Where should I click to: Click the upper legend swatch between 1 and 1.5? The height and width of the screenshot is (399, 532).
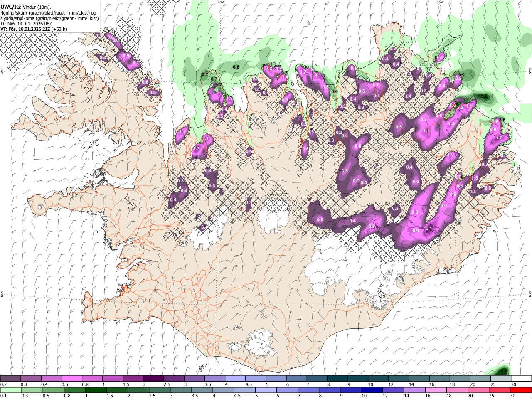pos(113,378)
